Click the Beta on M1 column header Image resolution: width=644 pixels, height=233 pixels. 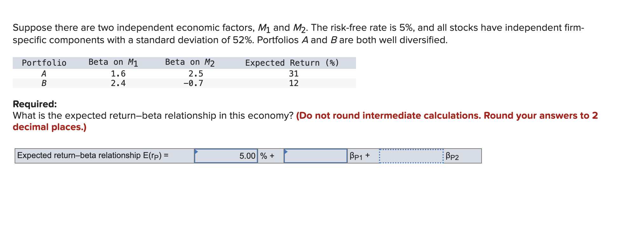113,62
